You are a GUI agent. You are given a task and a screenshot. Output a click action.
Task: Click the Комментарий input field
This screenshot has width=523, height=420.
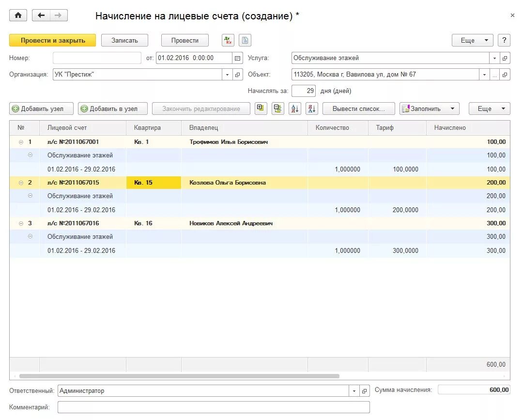pos(214,407)
